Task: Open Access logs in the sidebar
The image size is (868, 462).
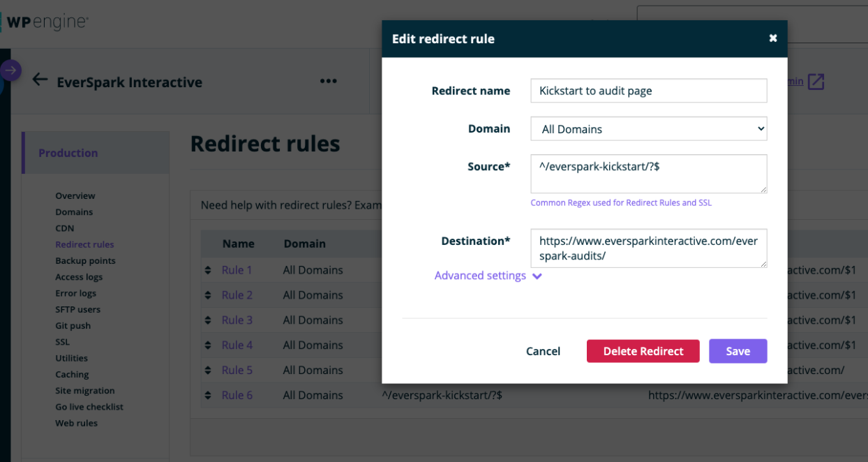Action: tap(79, 277)
